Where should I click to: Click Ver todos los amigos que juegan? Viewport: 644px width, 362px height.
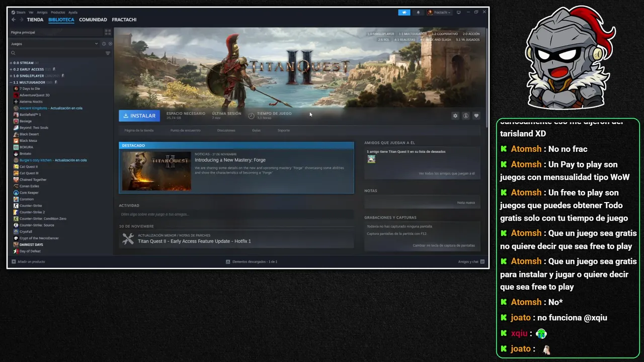click(x=447, y=173)
